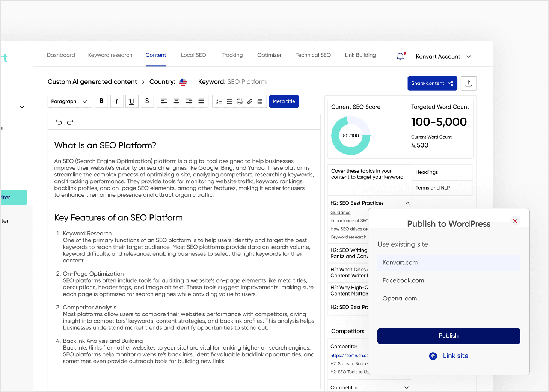Select Facebook.com from existing sites

(x=403, y=280)
